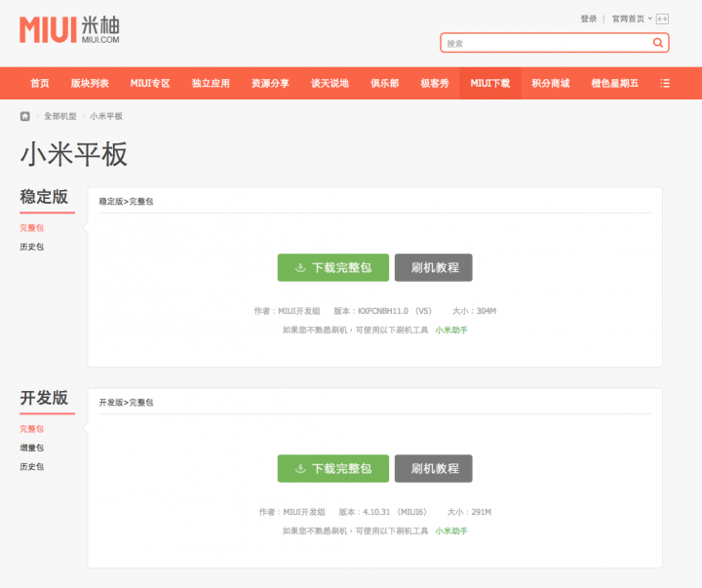Viewport: 702px width, 588px height.
Task: Click the 全部机型 breadcrumb link
Action: pyautogui.click(x=60, y=116)
